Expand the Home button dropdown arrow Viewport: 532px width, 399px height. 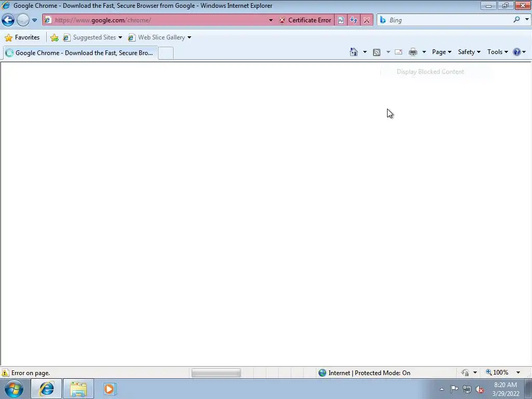[x=365, y=52]
